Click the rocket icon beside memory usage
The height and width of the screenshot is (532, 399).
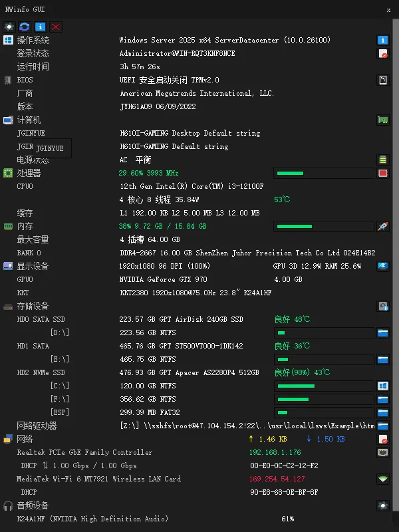[x=383, y=226]
